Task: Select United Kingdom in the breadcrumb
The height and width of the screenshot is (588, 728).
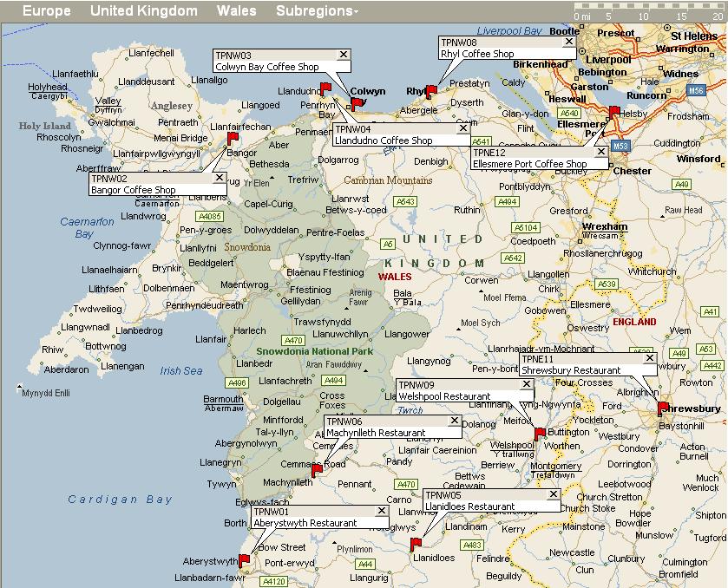Action: coord(143,11)
